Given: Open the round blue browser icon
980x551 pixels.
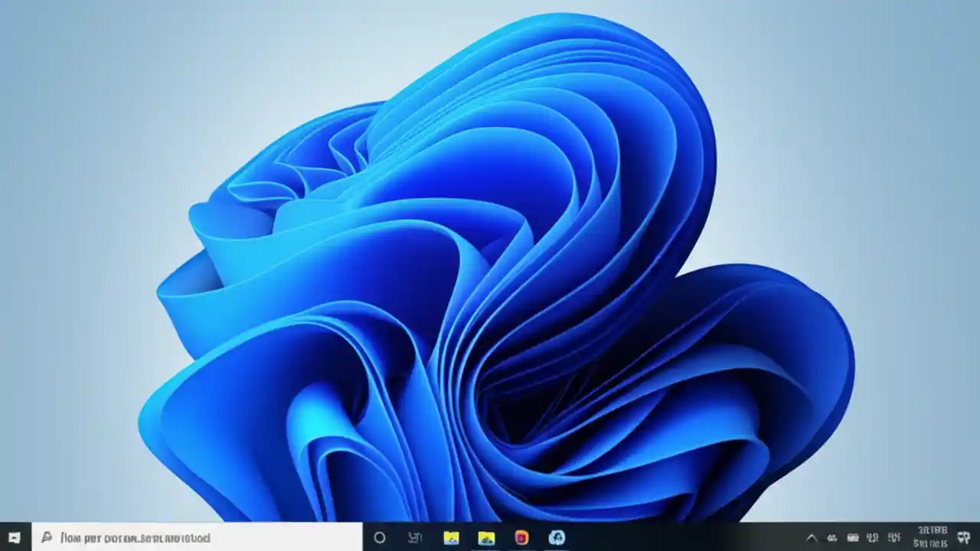Looking at the screenshot, I should pos(556,539).
